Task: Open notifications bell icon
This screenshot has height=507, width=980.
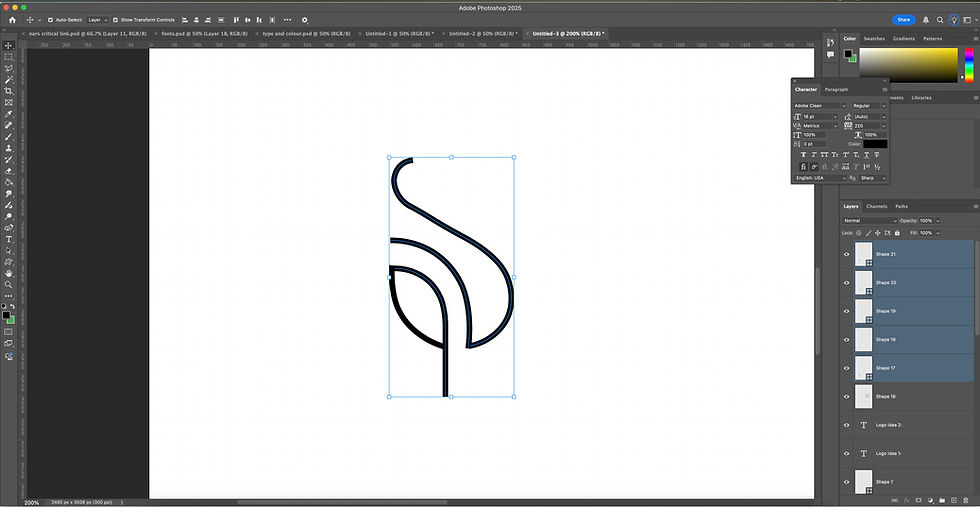Action: point(926,20)
